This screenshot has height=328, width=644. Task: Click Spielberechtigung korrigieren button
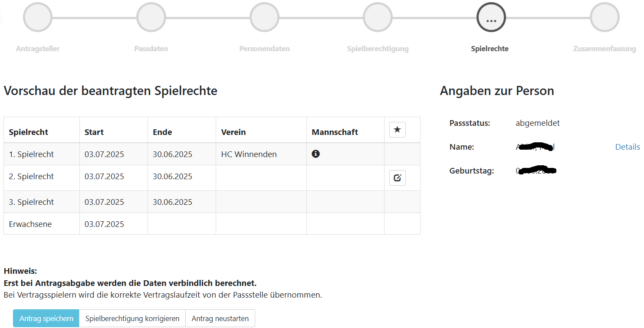132,318
